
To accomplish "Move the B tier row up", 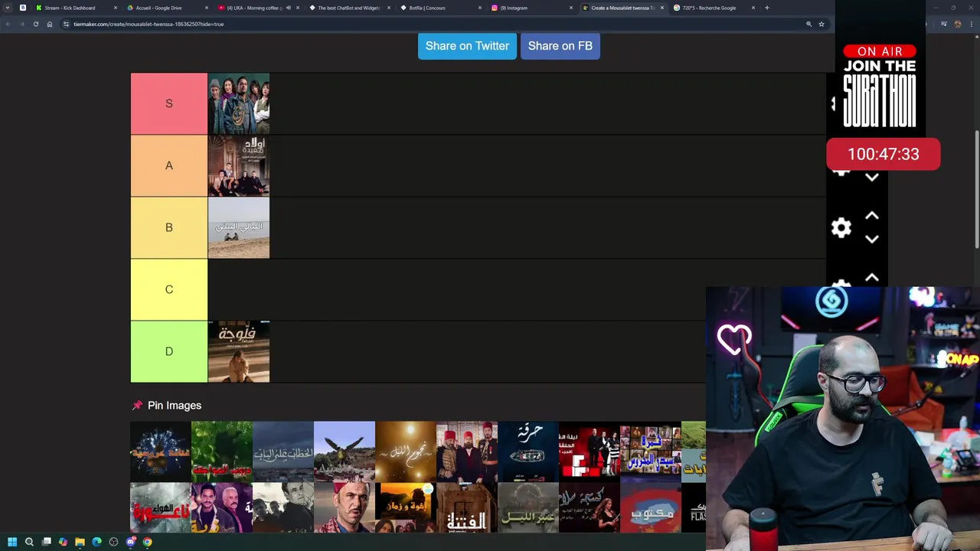I will click(x=871, y=217).
